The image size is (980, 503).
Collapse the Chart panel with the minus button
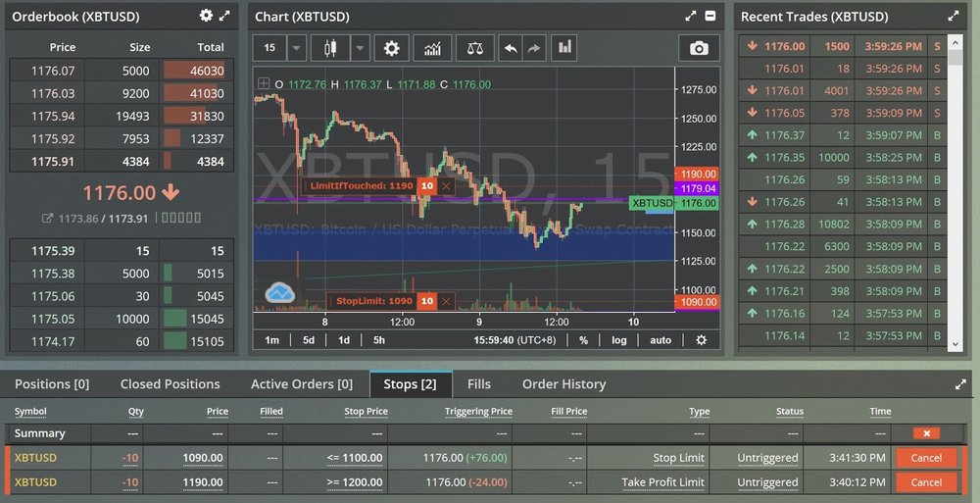point(710,16)
